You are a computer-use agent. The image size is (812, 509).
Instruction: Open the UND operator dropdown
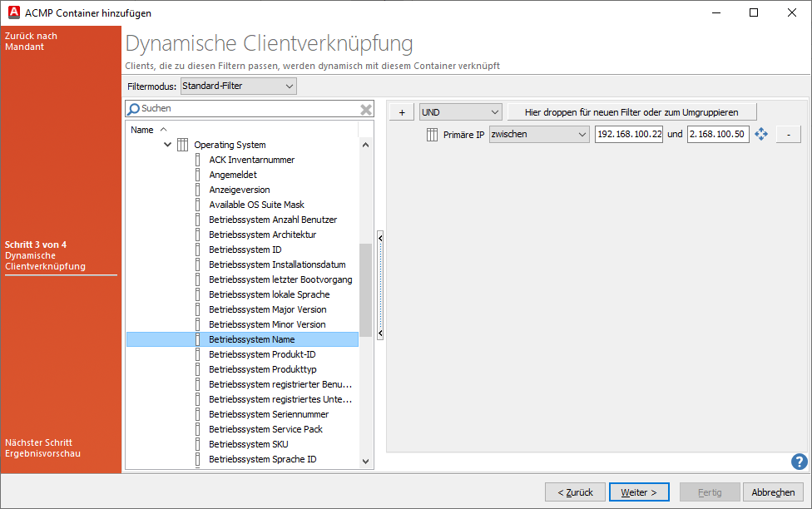[460, 111]
